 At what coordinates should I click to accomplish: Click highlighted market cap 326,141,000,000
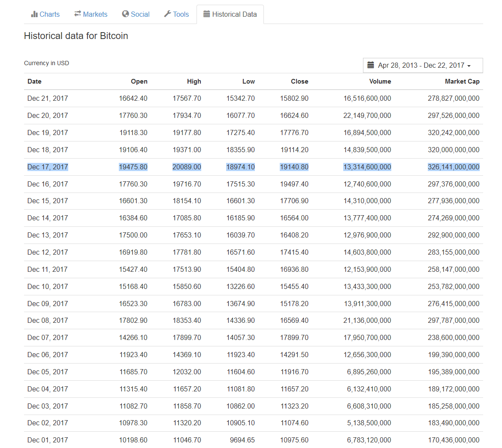coord(454,167)
